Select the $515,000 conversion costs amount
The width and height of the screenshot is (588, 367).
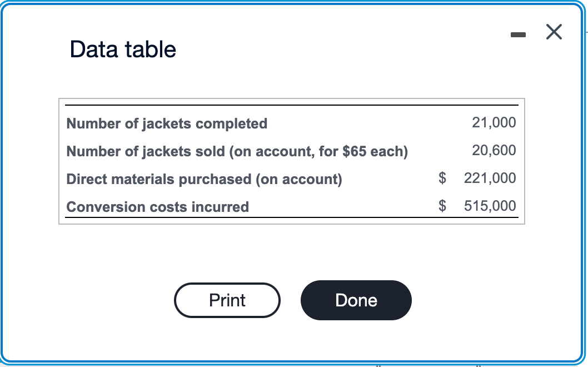point(489,206)
